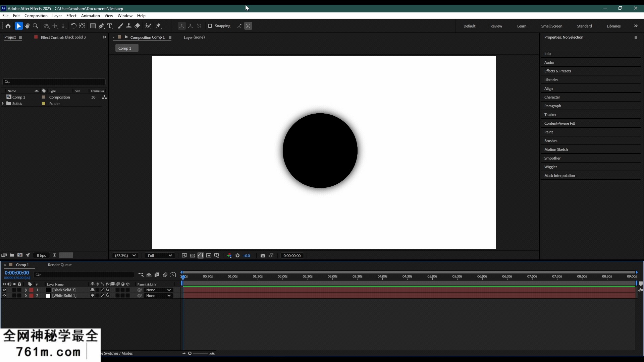Open the Black Solid 3 parent None dropdown
The image size is (644, 362).
point(158,290)
